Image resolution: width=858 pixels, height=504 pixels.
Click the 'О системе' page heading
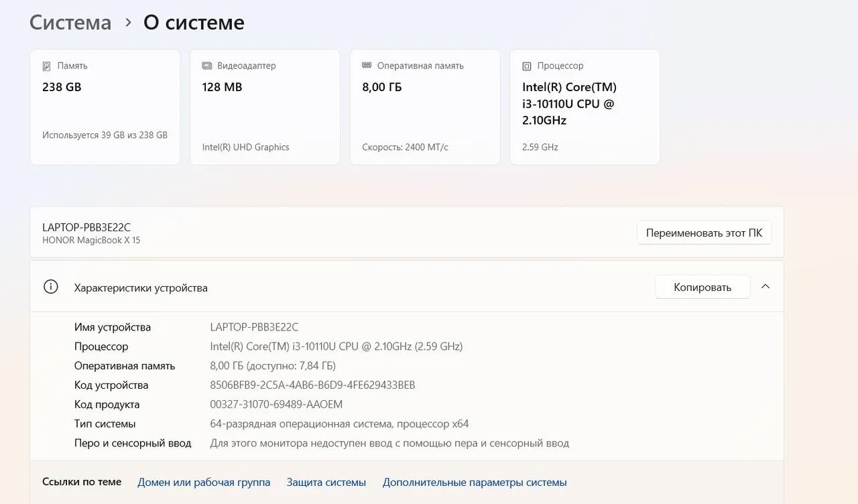click(x=194, y=22)
